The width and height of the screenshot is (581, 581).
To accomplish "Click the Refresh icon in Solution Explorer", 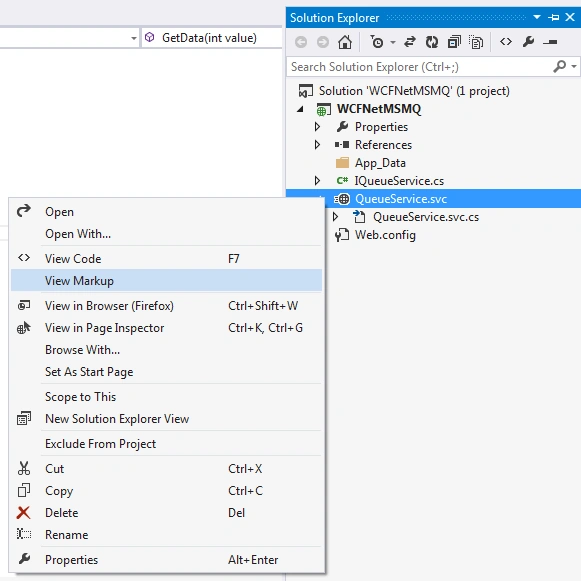I will [x=432, y=42].
